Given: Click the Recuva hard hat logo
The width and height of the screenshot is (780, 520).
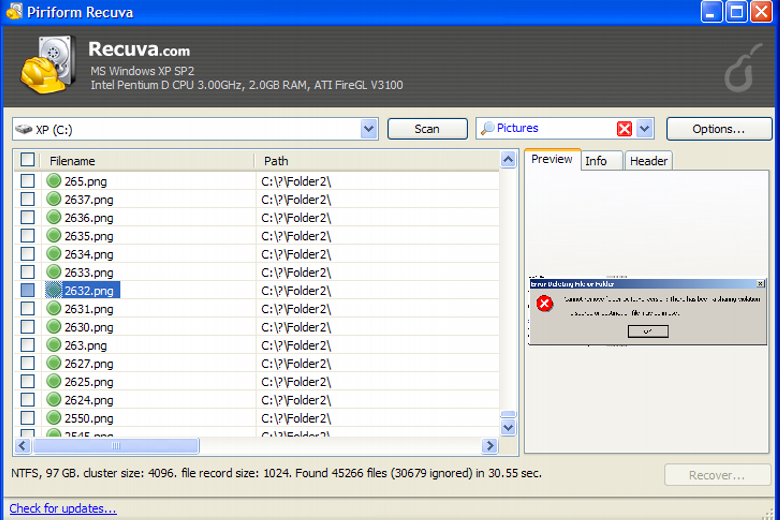Looking at the screenshot, I should (x=48, y=65).
